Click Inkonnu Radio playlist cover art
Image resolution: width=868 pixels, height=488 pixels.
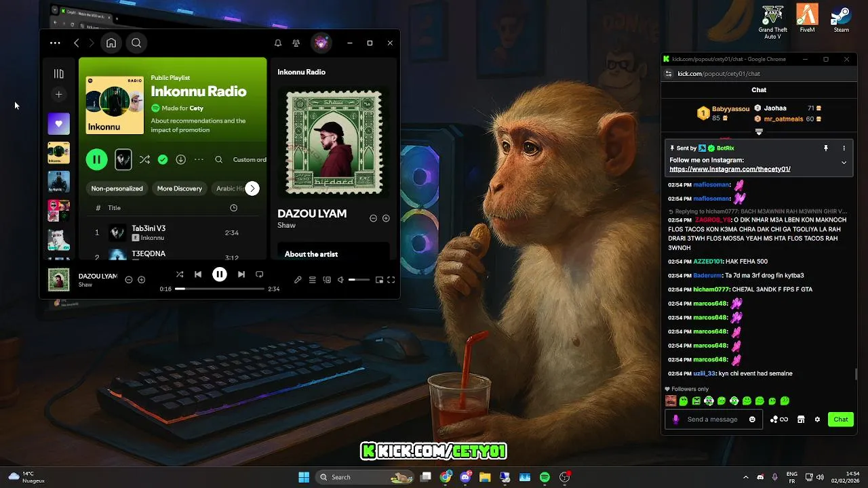(115, 105)
